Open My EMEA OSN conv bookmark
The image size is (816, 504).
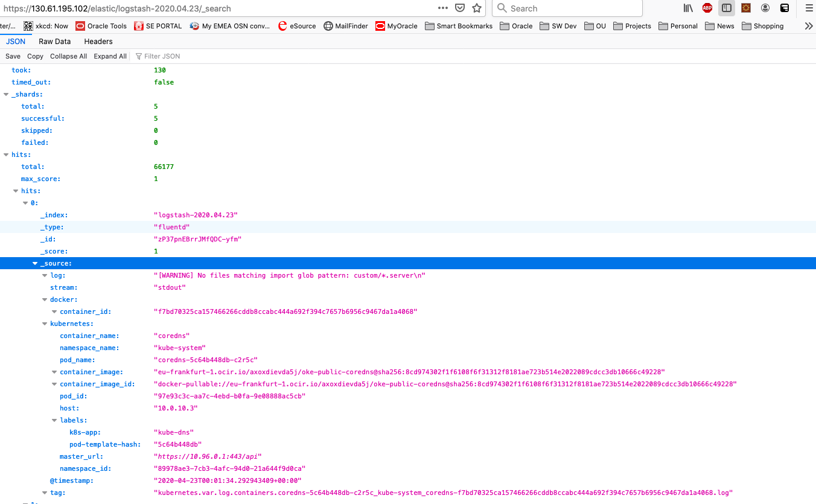click(x=230, y=26)
